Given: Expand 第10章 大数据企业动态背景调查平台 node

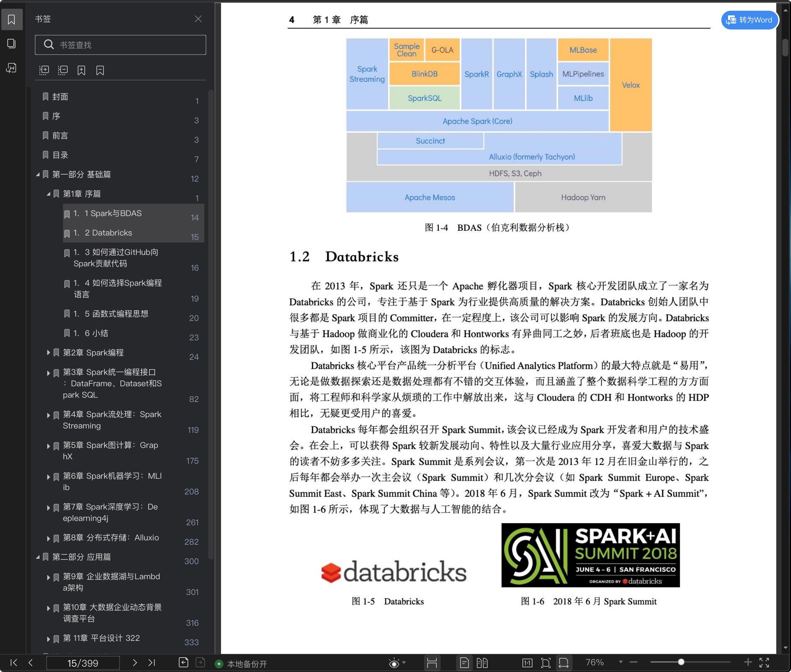Looking at the screenshot, I should coord(48,608).
